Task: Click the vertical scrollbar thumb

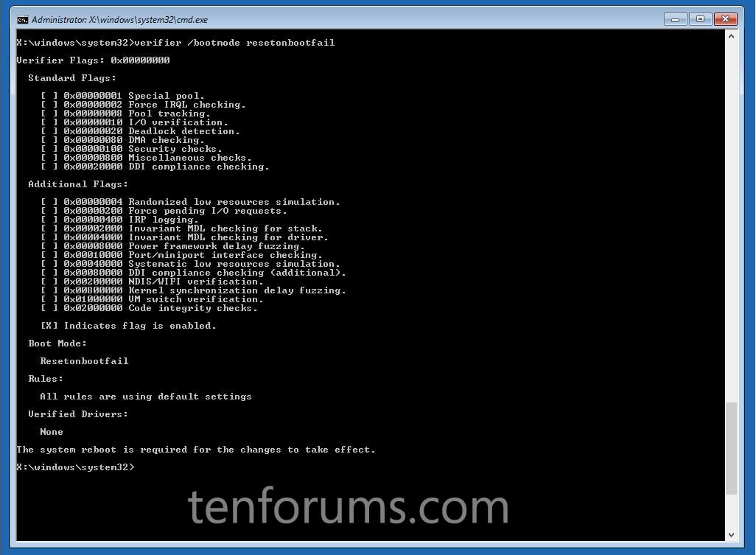Action: pyautogui.click(x=731, y=448)
